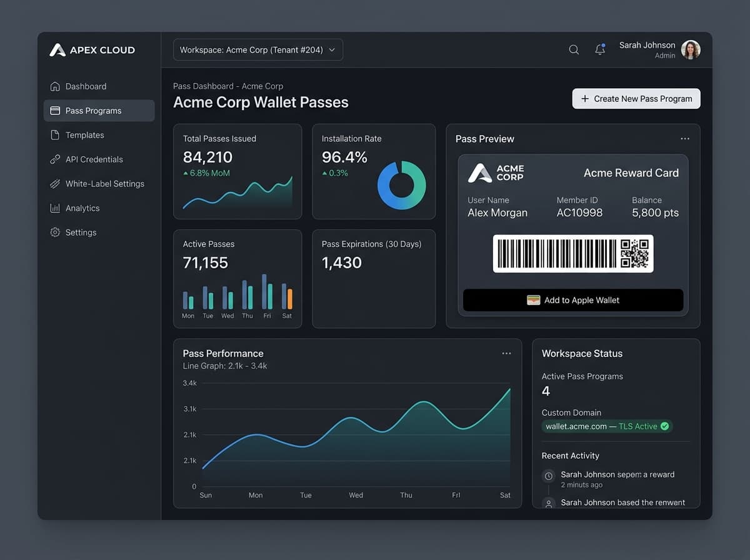Click the Wed label on performance axis
The height and width of the screenshot is (560, 750).
point(356,495)
